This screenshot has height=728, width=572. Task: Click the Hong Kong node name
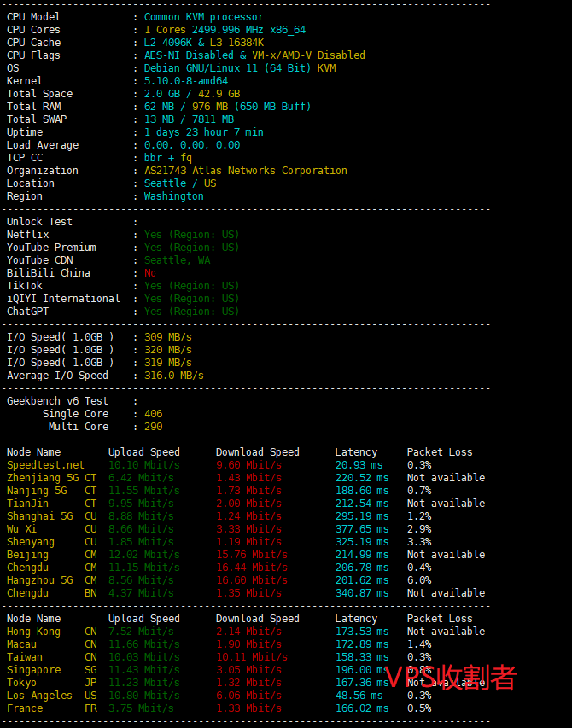[33, 632]
